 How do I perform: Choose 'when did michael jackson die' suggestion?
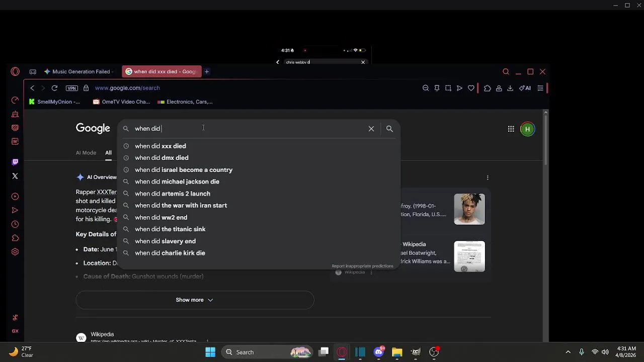(x=259, y=182)
